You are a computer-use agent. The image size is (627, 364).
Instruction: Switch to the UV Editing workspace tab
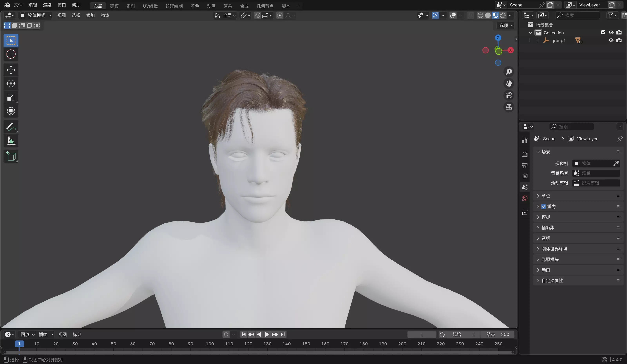150,6
